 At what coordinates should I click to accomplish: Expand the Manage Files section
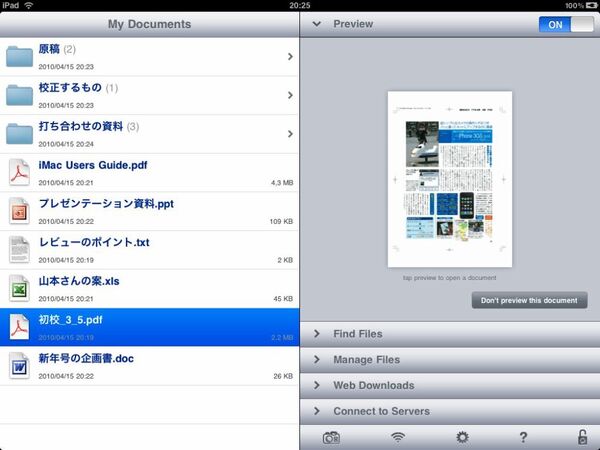pos(450,360)
